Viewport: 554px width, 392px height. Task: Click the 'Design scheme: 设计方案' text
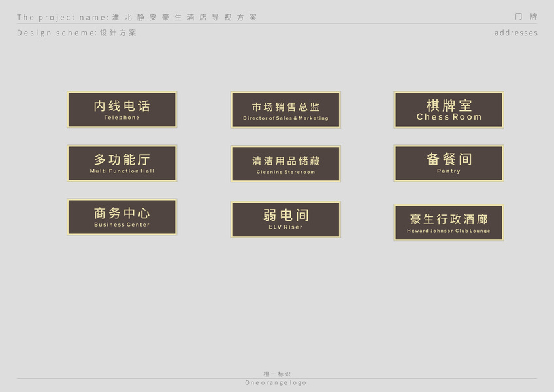point(76,33)
